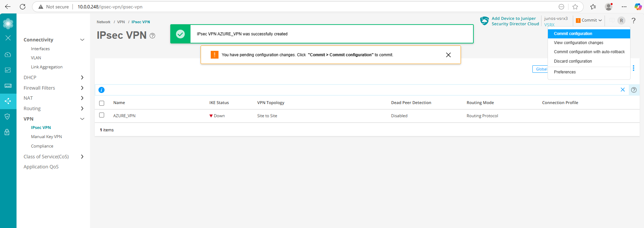Open Compliance under VPN
Screen dimensions: 644x228
click(42, 146)
